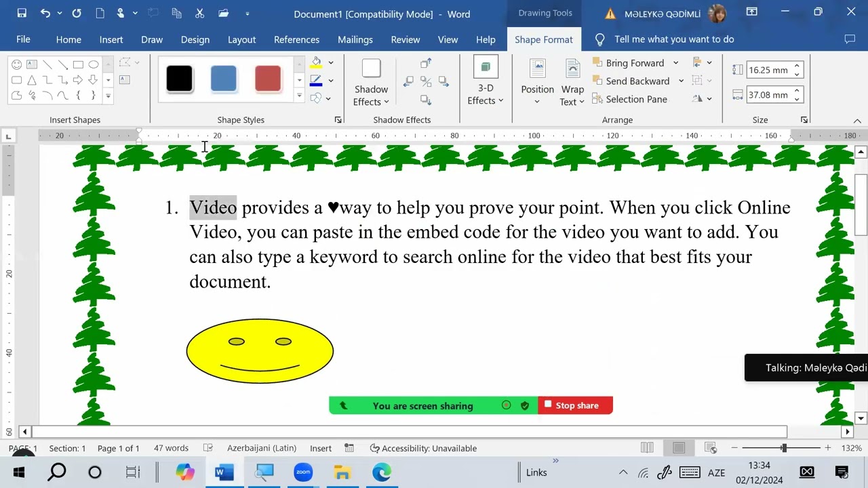
Task: Open Size dialog box launcher
Action: coord(804,120)
